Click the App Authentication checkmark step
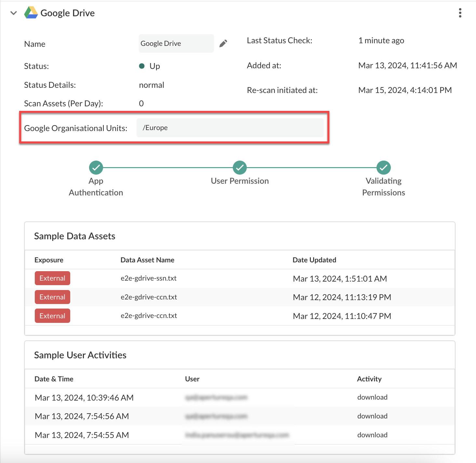Image resolution: width=476 pixels, height=463 pixels. 96,168
